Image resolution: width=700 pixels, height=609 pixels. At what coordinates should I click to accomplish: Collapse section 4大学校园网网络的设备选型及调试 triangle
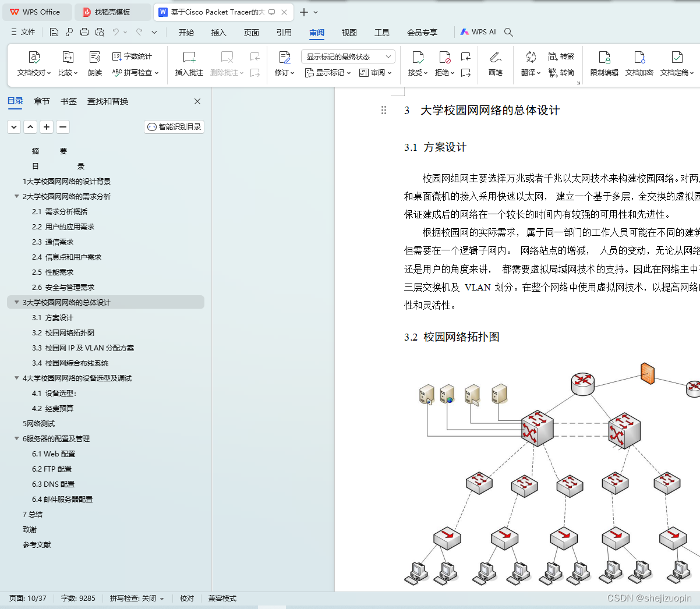16,378
